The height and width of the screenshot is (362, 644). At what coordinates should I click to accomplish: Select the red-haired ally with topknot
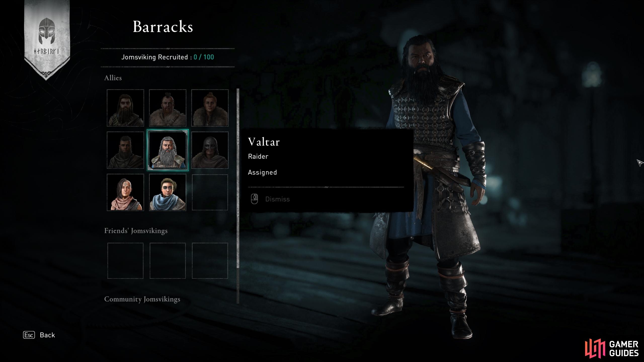(210, 108)
